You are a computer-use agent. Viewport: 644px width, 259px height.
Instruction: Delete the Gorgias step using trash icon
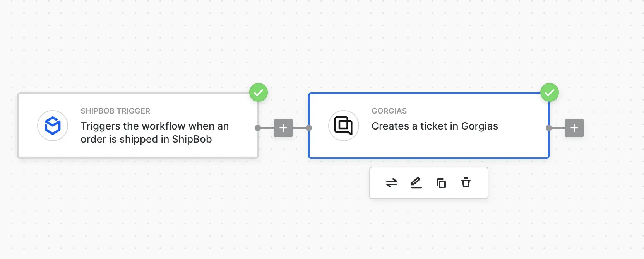pos(466,183)
